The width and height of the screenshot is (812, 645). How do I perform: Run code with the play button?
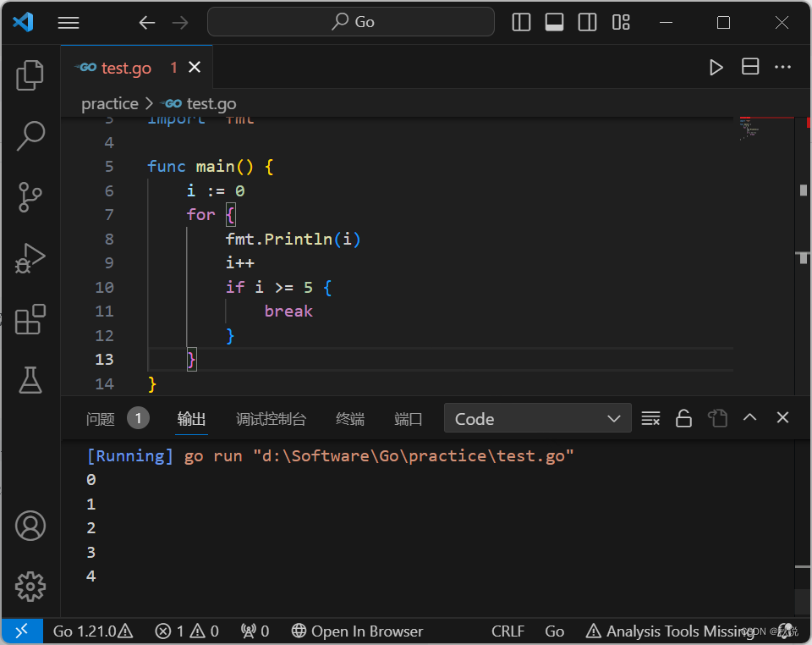tap(716, 68)
